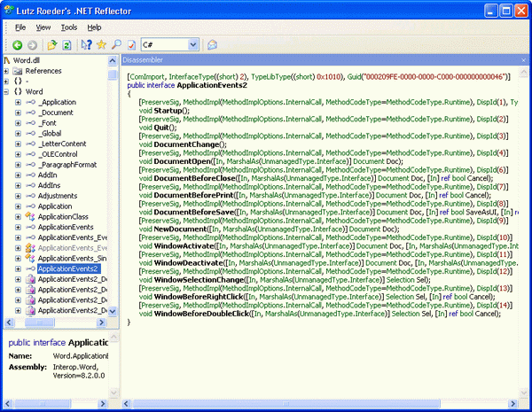
Task: Click the help pointer question icon
Action: [x=87, y=45]
